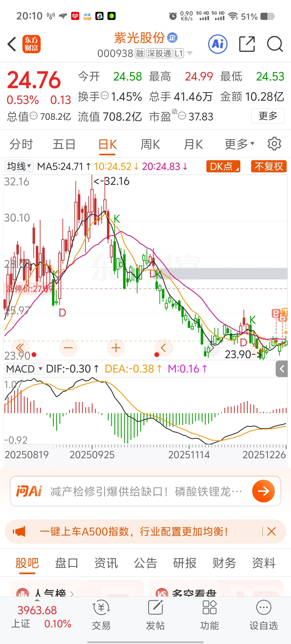
Task: Expand the 更多 chart period dropdown
Action: pyautogui.click(x=240, y=144)
